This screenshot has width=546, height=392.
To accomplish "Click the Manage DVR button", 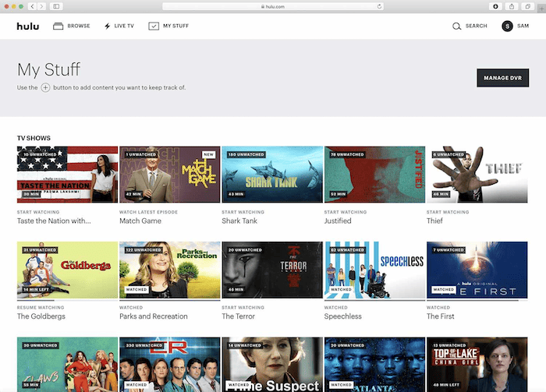I will pos(503,78).
